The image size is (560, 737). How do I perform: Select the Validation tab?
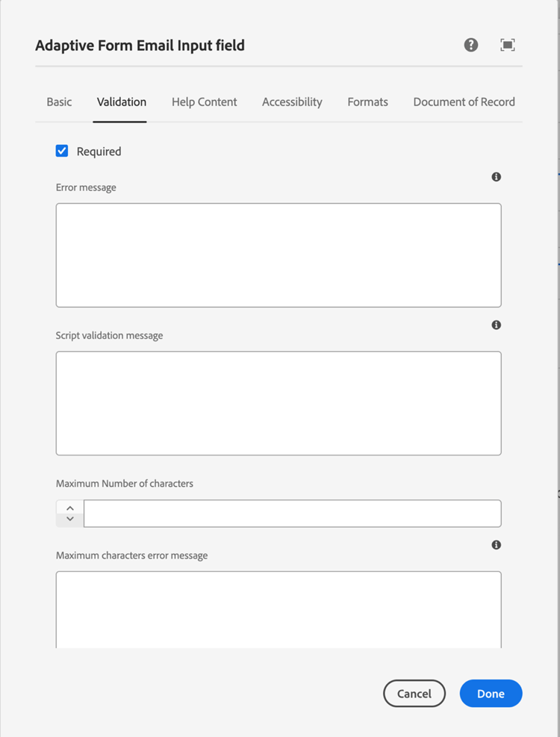(122, 102)
